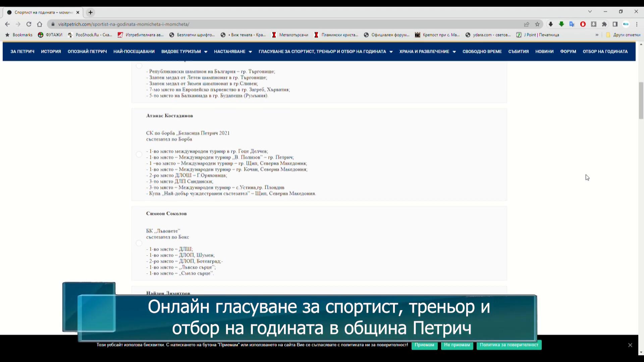Select radio button for Атанас Костадинов
Screen dimensions: 644x362
tap(139, 155)
